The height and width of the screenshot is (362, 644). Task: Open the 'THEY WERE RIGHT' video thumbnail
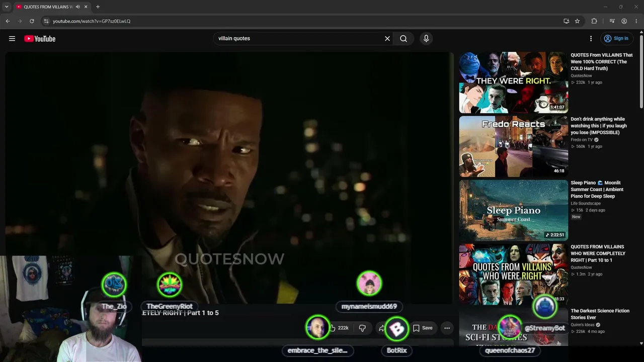(x=513, y=82)
